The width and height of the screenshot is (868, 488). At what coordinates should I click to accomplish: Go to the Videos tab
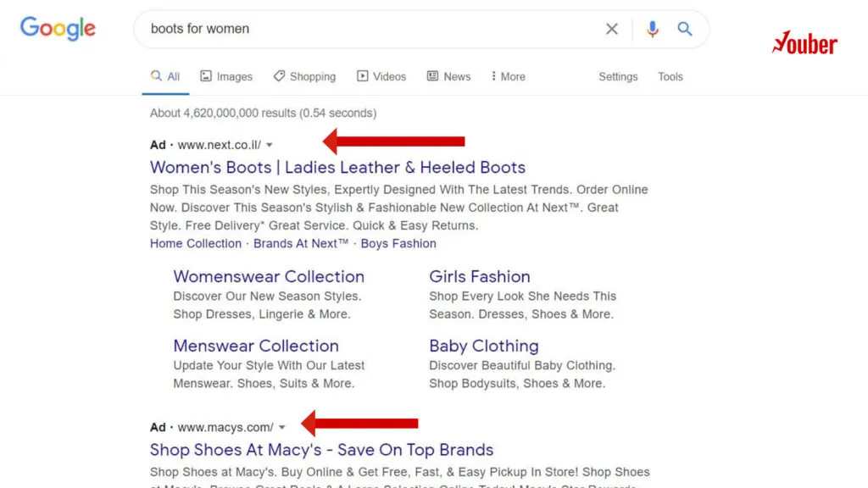(381, 76)
